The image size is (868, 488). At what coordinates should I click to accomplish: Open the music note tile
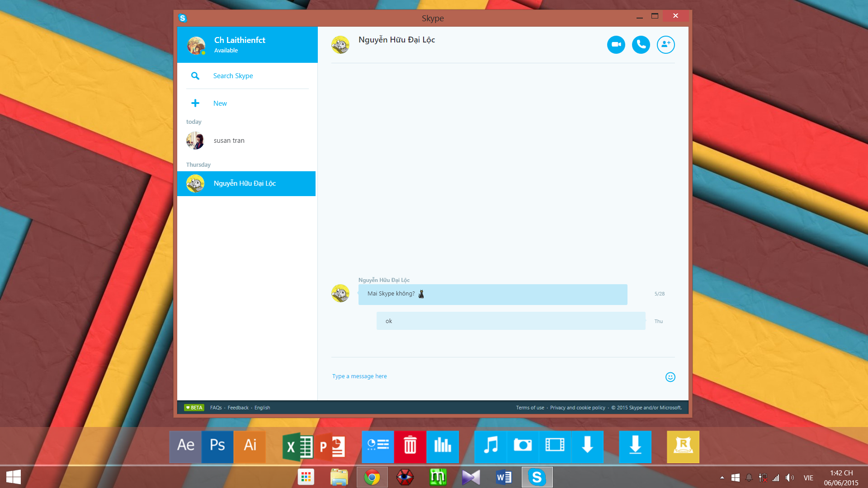point(491,446)
